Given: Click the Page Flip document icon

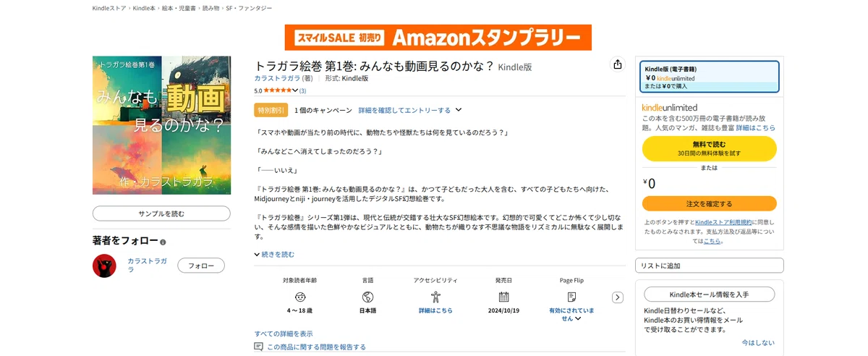Looking at the screenshot, I should point(571,297).
